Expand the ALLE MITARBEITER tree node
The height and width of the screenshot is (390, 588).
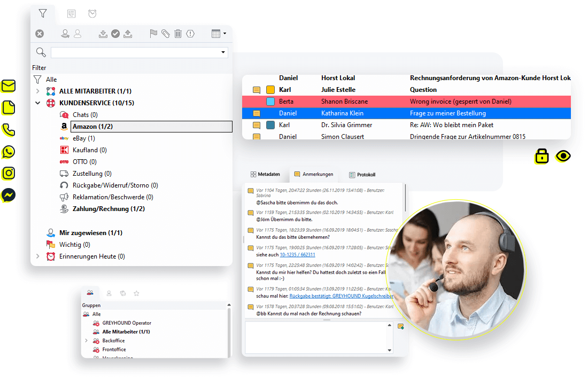tap(37, 91)
